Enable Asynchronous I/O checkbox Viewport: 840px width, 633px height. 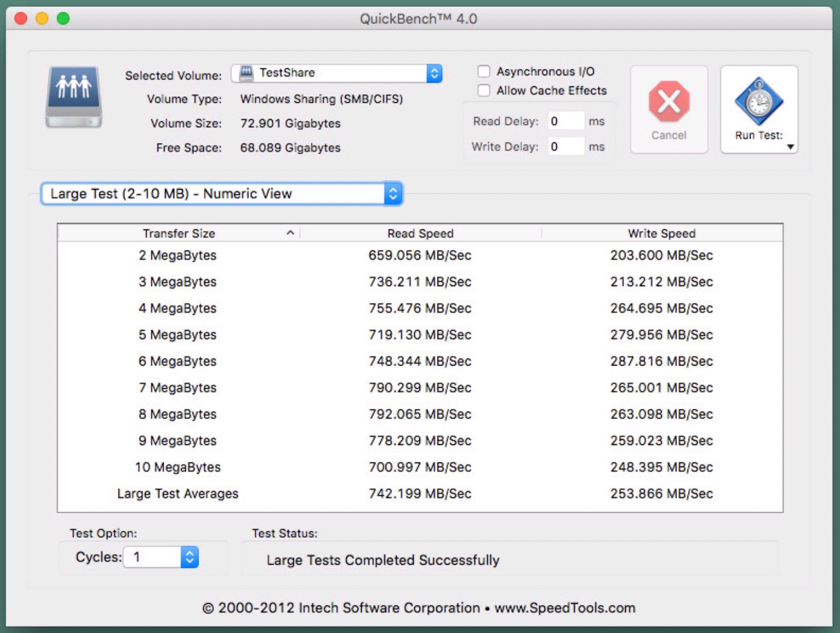pos(484,71)
